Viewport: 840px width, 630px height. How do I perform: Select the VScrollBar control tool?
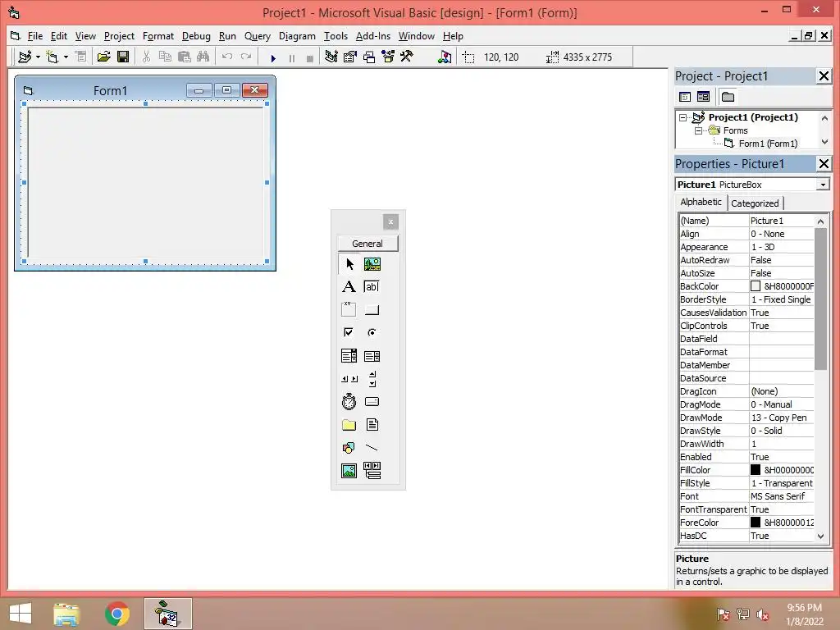[372, 379]
